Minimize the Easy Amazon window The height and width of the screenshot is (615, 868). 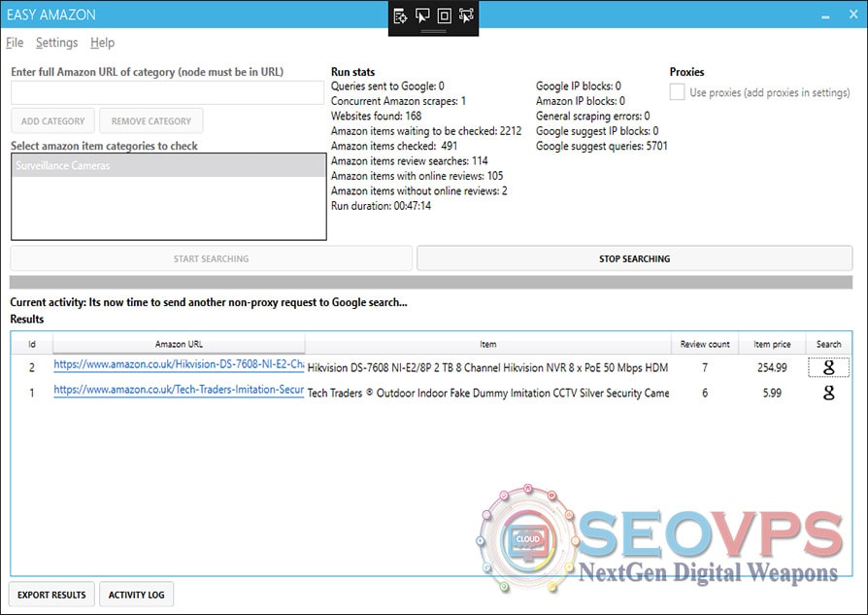coord(825,16)
